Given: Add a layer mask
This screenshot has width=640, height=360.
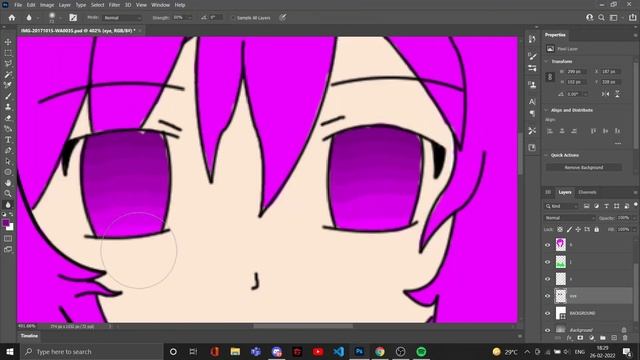Looking at the screenshot, I should (x=580, y=338).
